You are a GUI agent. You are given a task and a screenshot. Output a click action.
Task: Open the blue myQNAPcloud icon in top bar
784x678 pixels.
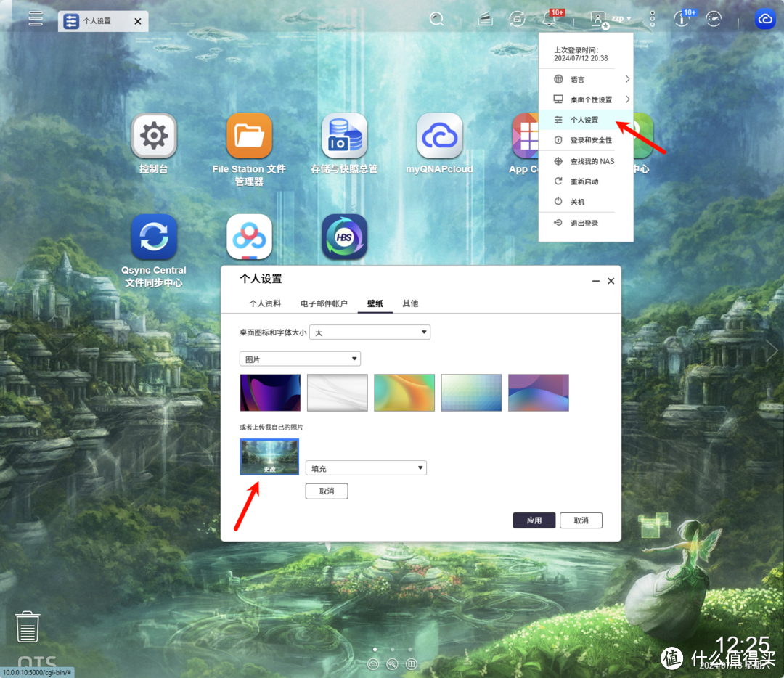764,19
